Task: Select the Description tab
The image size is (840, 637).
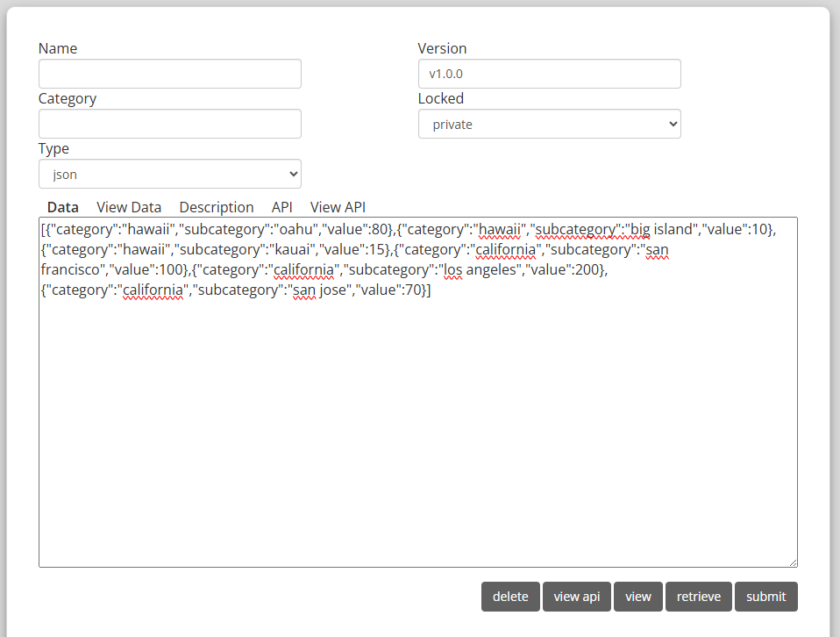Action: [217, 207]
